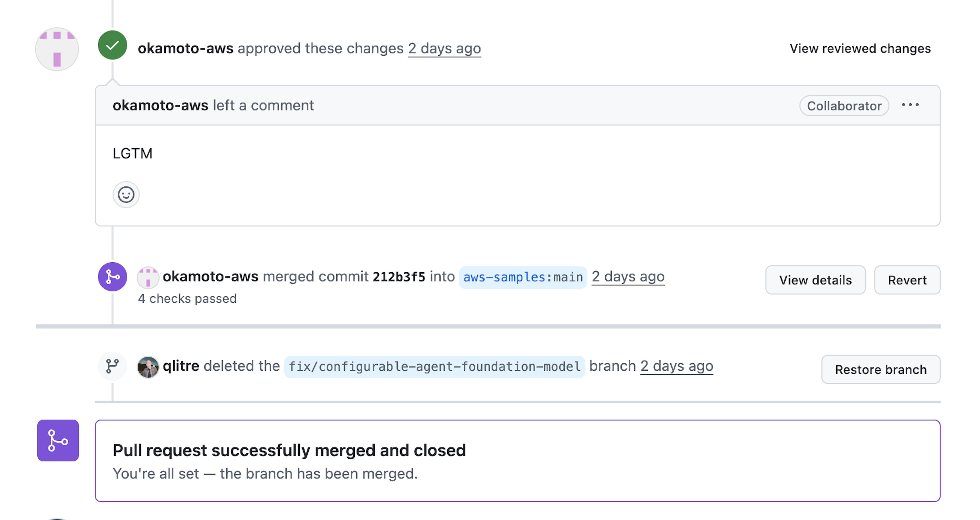The height and width of the screenshot is (520, 980).
Task: Open qlitre's profile avatar
Action: (148, 367)
